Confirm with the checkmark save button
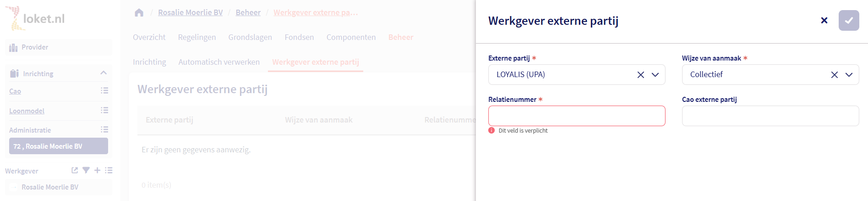The width and height of the screenshot is (868, 201). (848, 21)
